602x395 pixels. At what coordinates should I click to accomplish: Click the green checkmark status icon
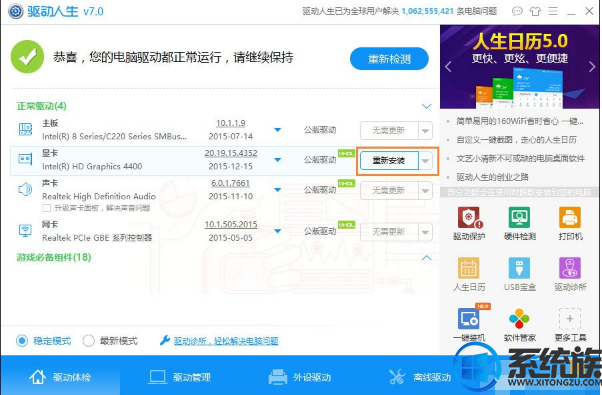[x=27, y=57]
